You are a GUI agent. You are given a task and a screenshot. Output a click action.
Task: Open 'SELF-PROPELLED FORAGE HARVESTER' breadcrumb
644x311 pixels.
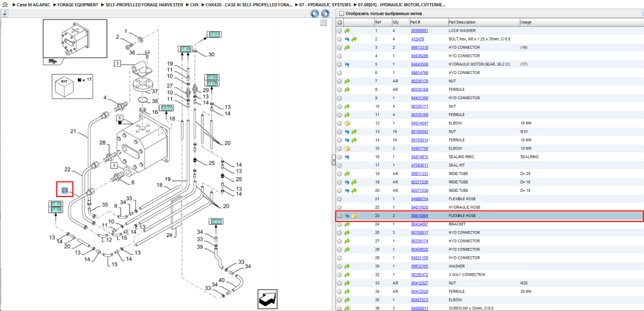coord(145,5)
